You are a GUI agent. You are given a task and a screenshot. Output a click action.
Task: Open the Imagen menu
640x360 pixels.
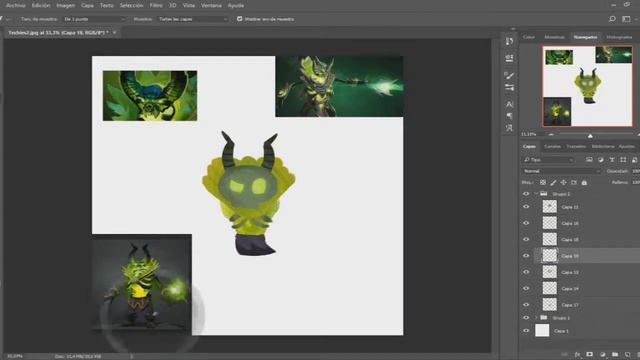65,5
